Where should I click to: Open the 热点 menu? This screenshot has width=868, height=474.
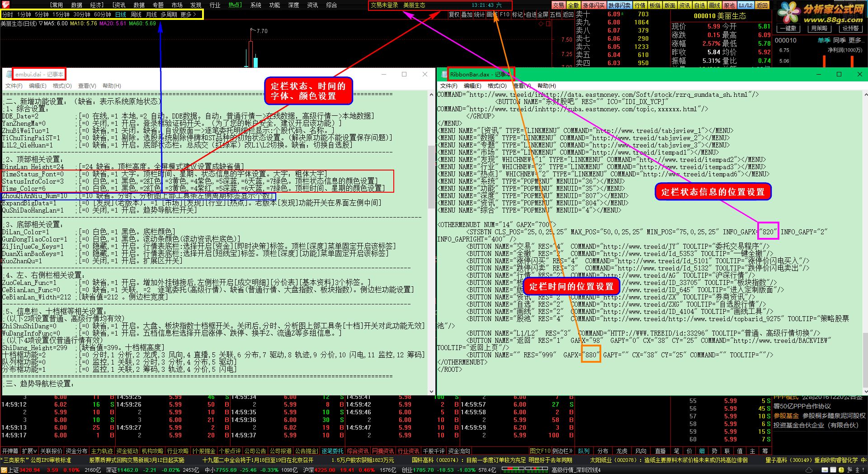click(235, 5)
